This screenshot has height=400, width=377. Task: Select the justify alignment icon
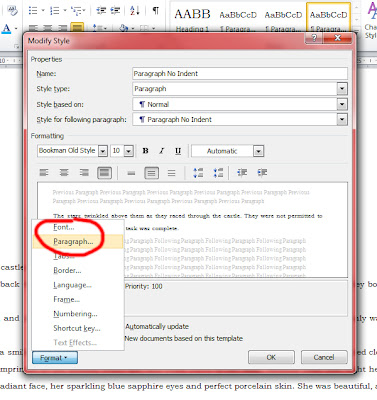tap(104, 173)
